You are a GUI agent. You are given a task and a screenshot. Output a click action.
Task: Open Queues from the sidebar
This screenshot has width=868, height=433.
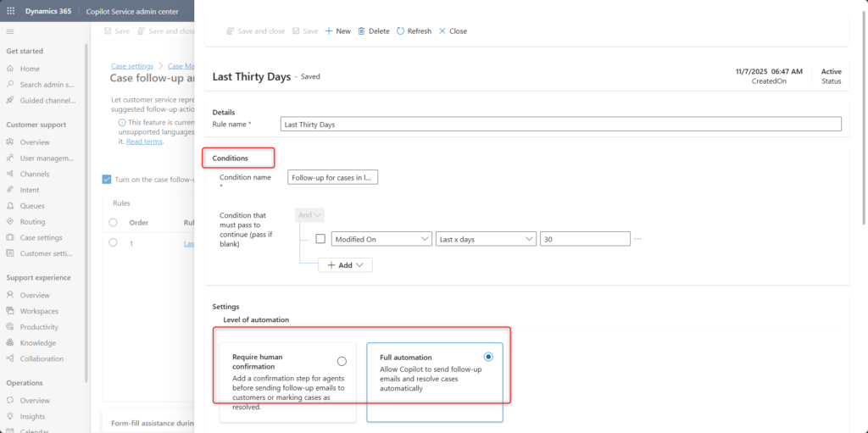click(x=32, y=206)
